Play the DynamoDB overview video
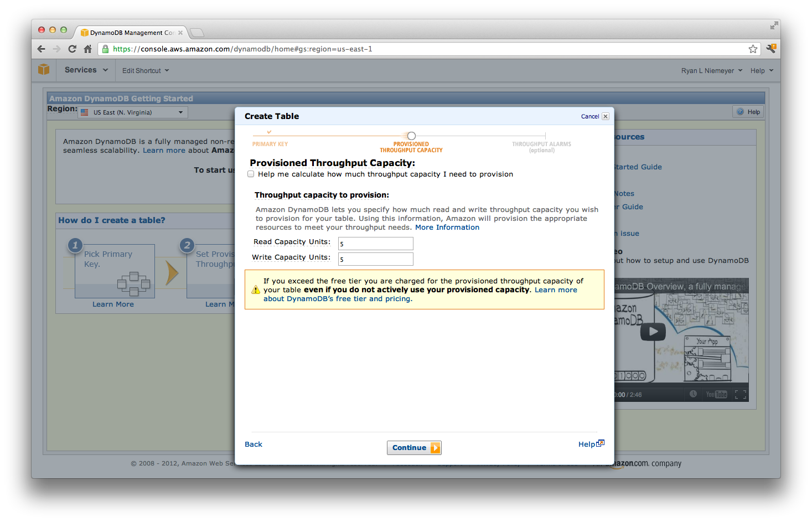The image size is (812, 522). pyautogui.click(x=653, y=331)
